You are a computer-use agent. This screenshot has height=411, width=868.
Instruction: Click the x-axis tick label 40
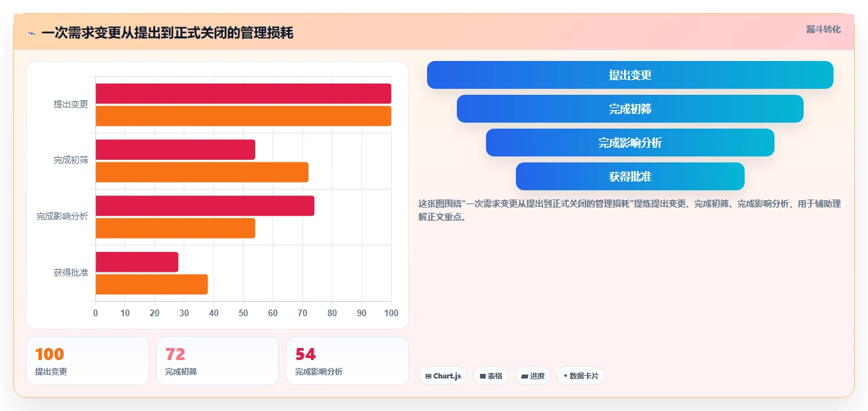click(214, 313)
